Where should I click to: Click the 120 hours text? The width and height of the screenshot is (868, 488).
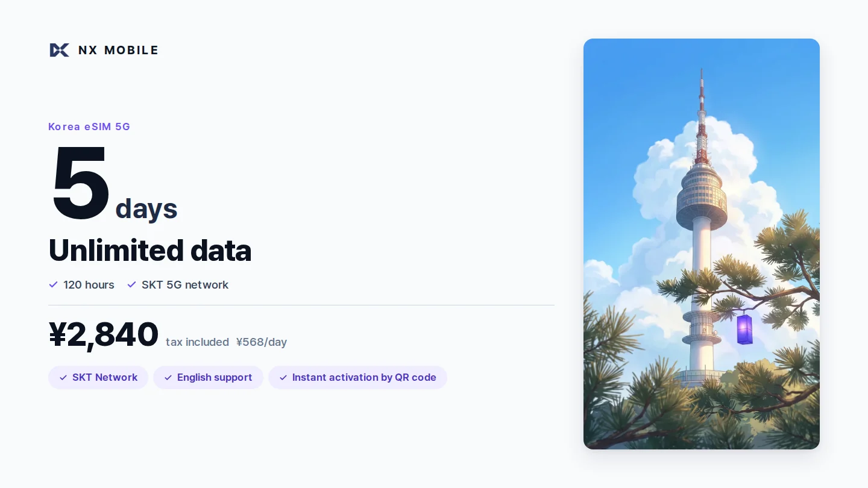click(x=89, y=285)
